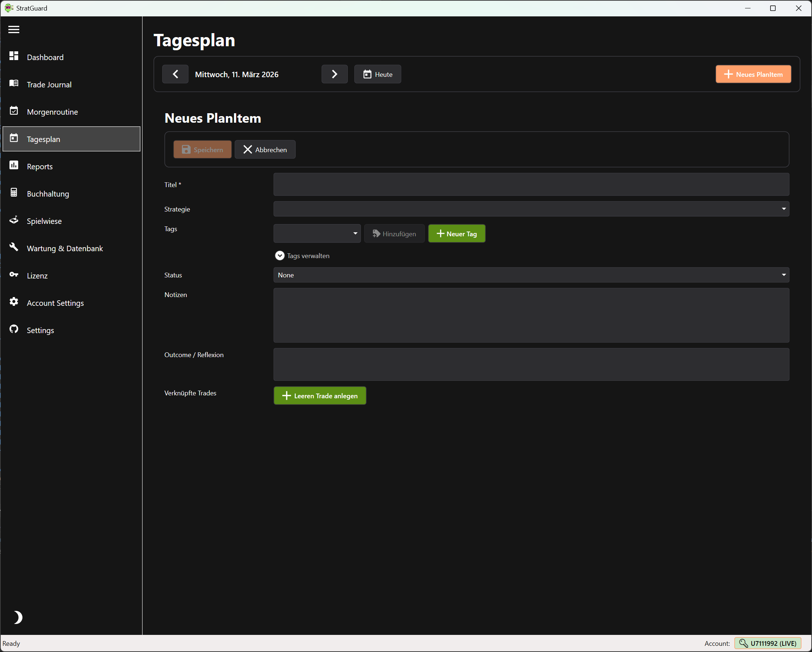Viewport: 812px width, 652px height.
Task: Expand Tags verwalten section
Action: [279, 256]
